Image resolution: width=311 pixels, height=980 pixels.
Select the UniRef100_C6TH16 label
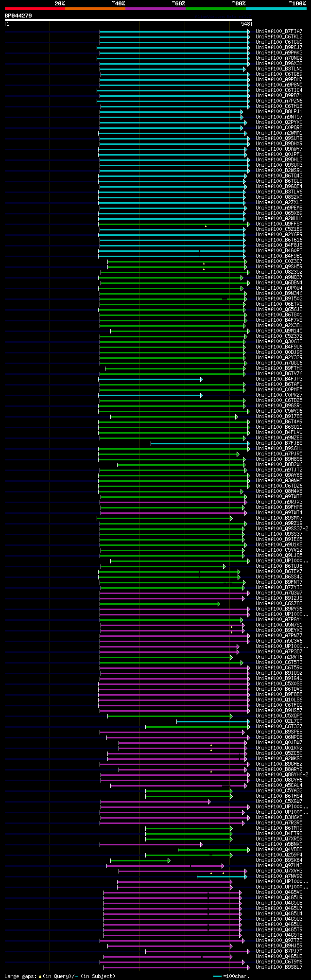pyautogui.click(x=279, y=106)
